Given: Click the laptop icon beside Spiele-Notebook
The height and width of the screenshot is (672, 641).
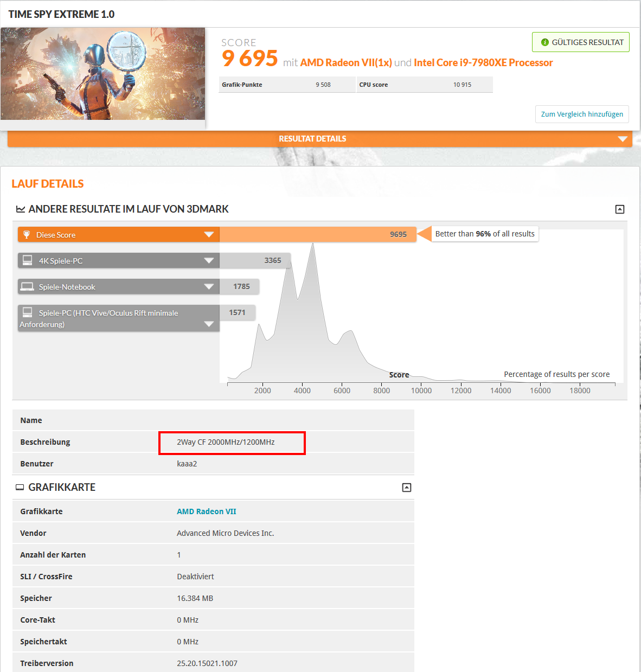Looking at the screenshot, I should [27, 286].
